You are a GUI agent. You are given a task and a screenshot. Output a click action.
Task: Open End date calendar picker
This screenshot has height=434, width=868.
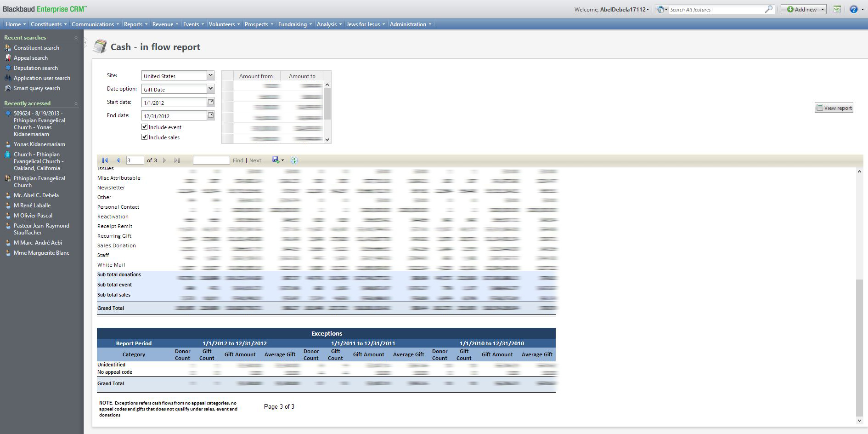pyautogui.click(x=211, y=115)
